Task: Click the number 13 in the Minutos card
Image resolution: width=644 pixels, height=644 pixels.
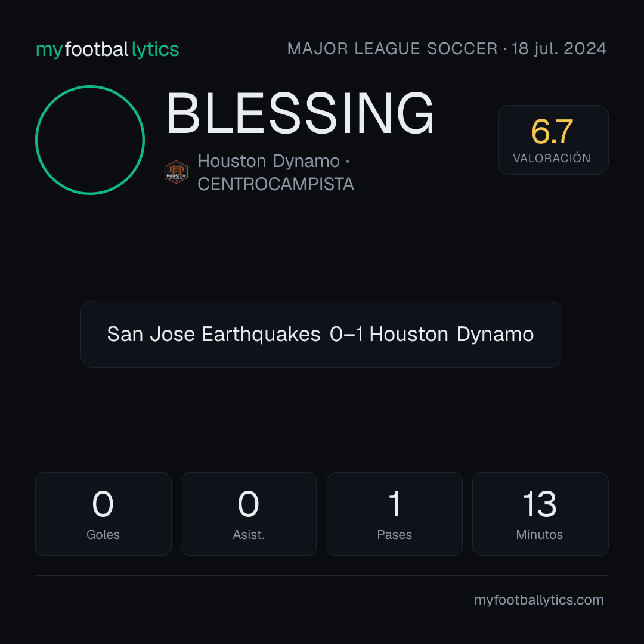Action: [539, 504]
